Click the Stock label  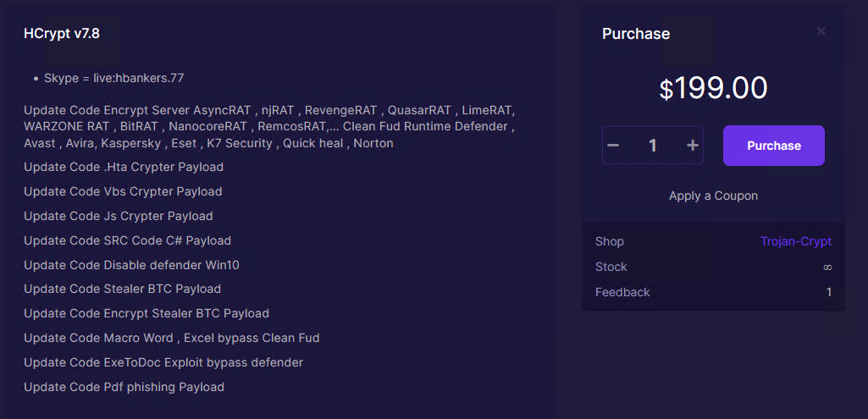pos(611,267)
